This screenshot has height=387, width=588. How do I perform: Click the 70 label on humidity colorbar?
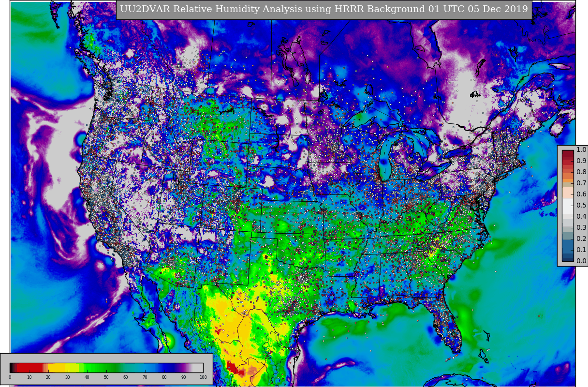coord(145,377)
